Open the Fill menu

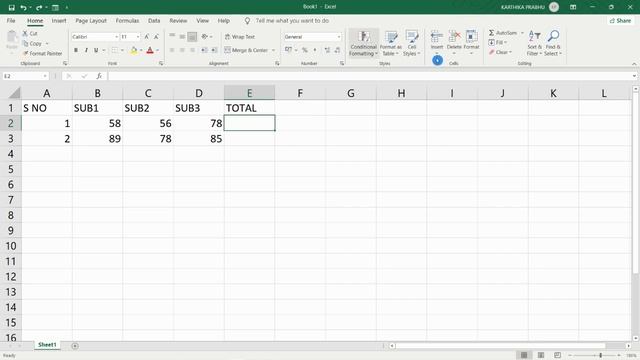click(498, 42)
